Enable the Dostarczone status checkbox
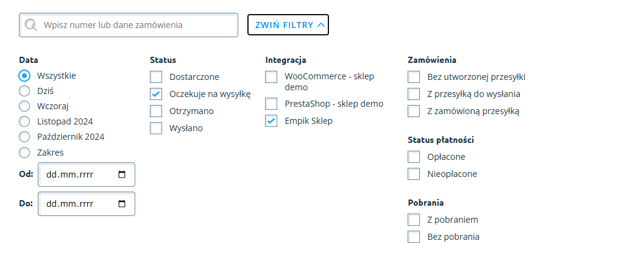The width and height of the screenshot is (644, 263). [157, 77]
